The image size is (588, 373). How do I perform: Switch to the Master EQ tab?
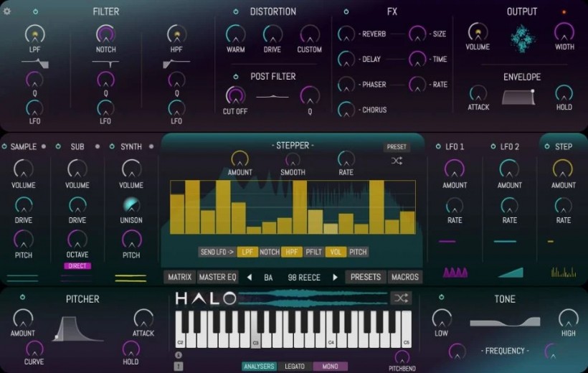[217, 277]
